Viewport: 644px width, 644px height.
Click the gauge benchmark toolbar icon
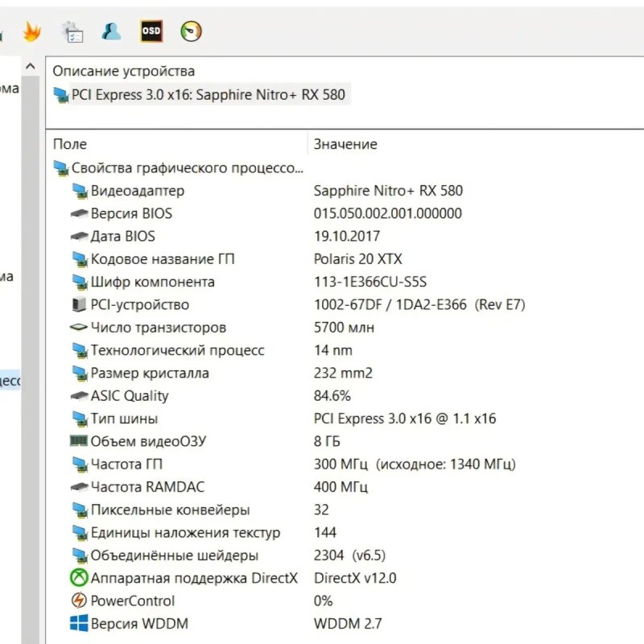click(x=191, y=31)
